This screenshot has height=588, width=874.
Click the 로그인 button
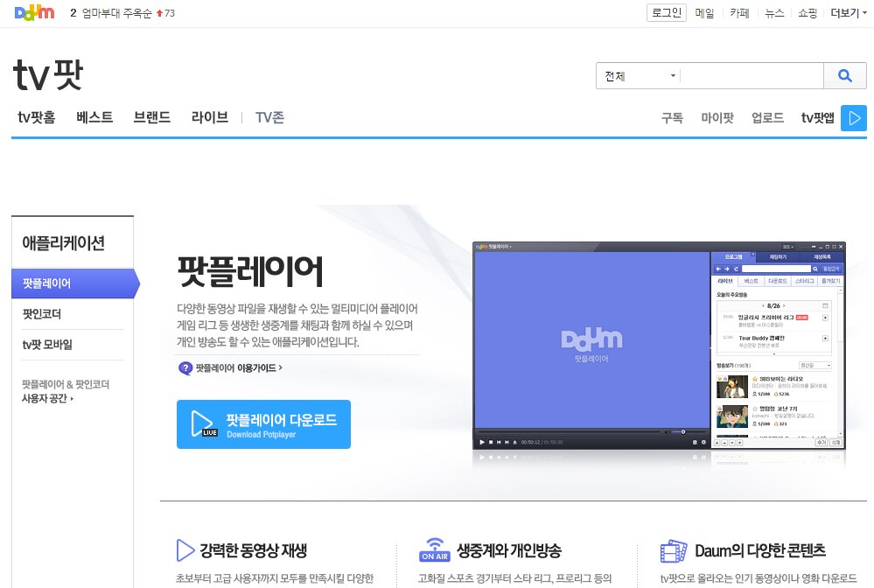click(666, 13)
